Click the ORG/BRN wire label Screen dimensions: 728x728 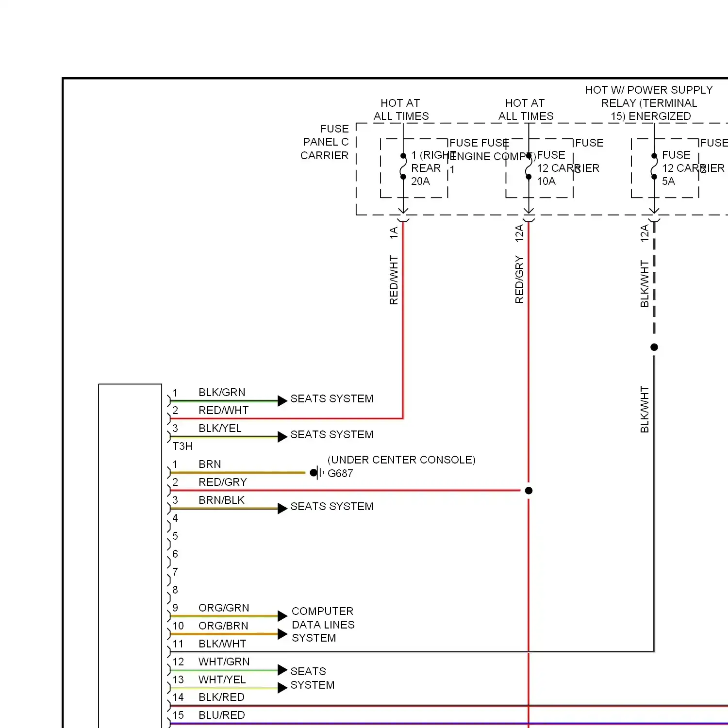click(x=223, y=626)
